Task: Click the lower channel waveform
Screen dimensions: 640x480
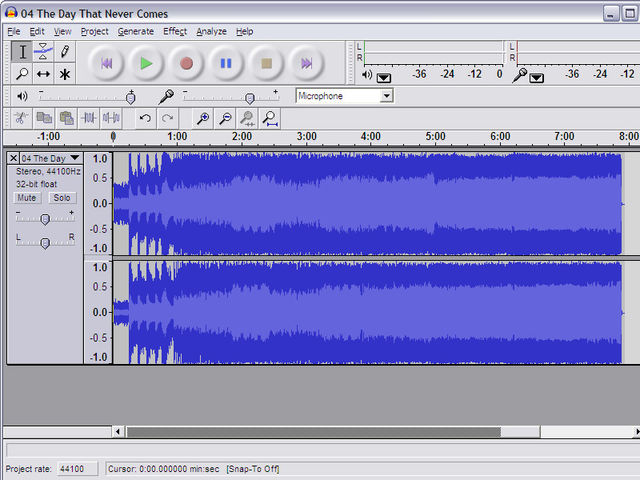Action: click(x=367, y=312)
